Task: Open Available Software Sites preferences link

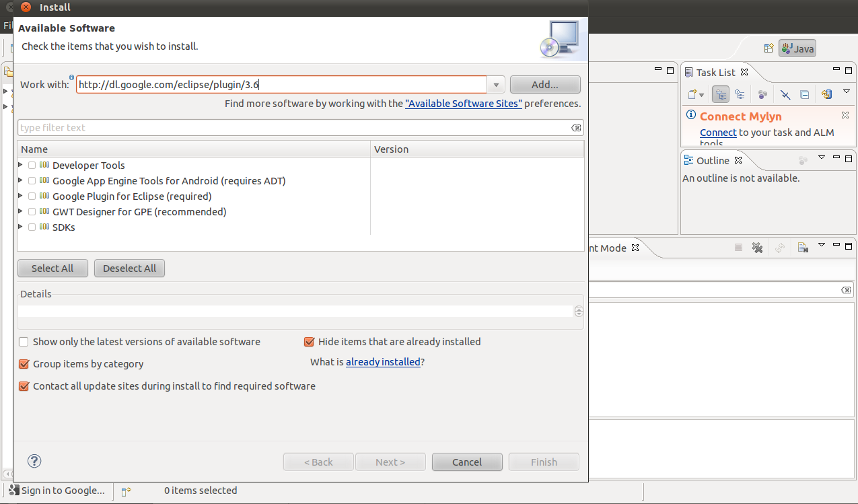Action: [464, 104]
